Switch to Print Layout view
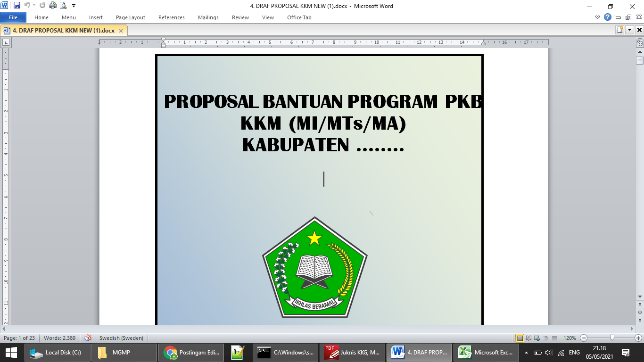The height and width of the screenshot is (362, 644). 520,338
